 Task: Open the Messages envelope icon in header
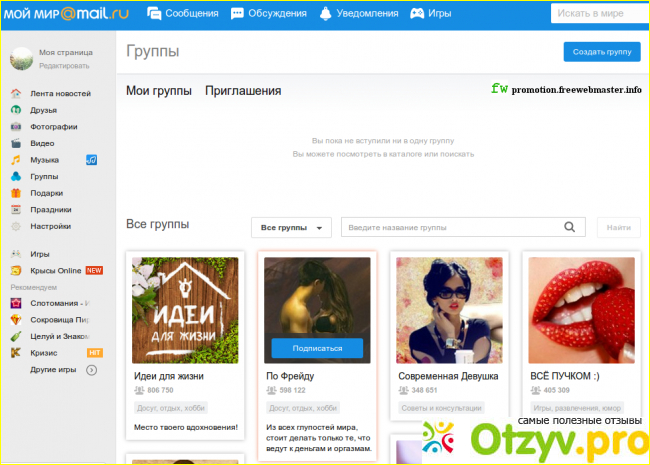pos(155,14)
